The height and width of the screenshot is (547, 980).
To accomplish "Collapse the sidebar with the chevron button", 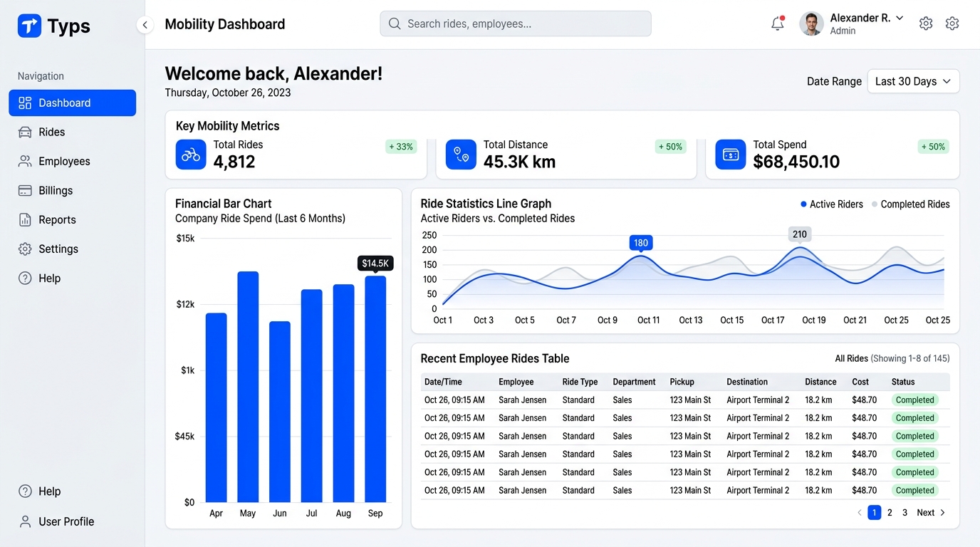I will pyautogui.click(x=145, y=25).
